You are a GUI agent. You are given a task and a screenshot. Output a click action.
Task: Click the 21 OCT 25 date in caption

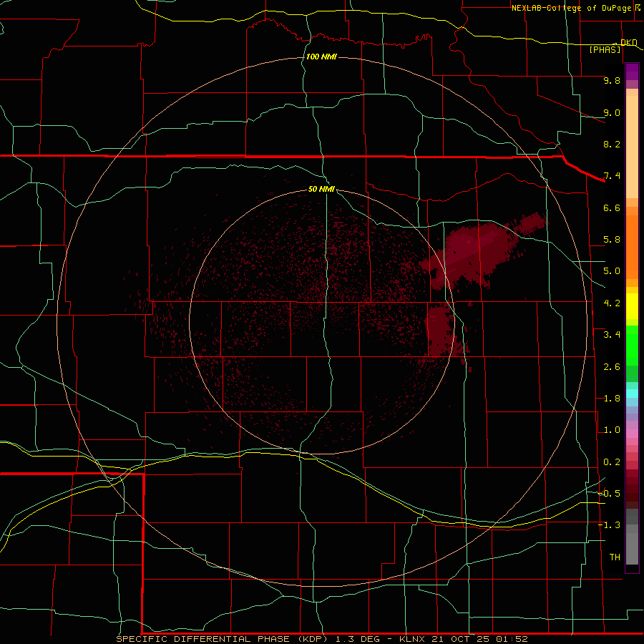click(460, 639)
